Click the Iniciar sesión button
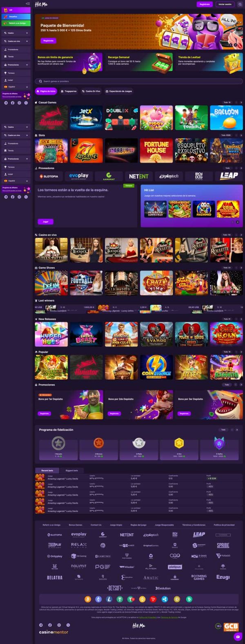Screen dimensions: 245x644 [225, 4]
